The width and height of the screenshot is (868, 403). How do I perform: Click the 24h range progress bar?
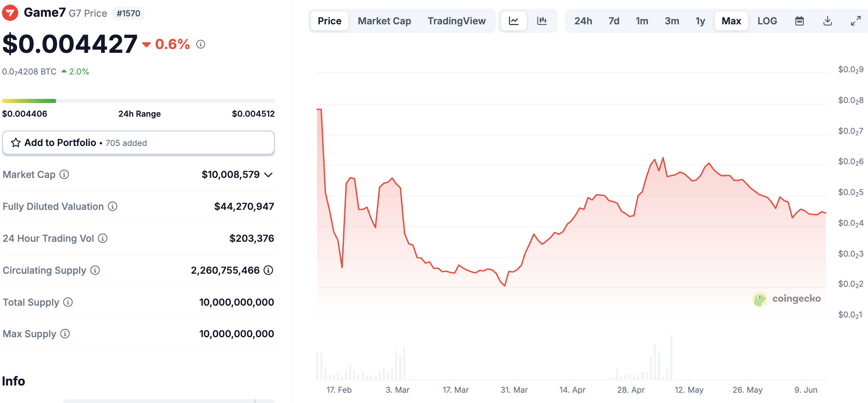138,101
